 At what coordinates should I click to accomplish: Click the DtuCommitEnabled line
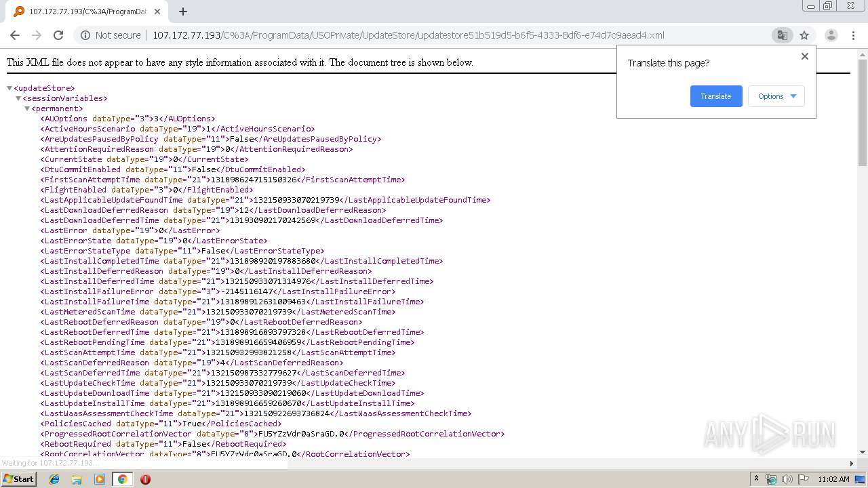(x=173, y=169)
